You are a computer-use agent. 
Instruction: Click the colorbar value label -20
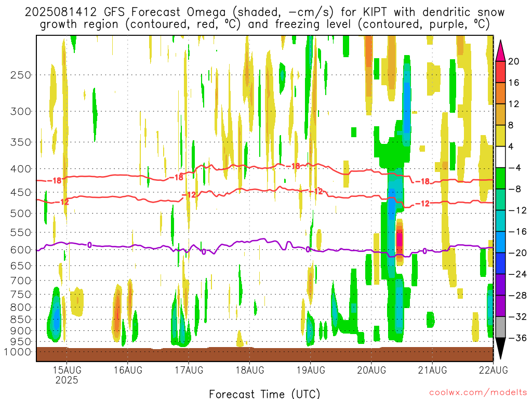click(x=517, y=253)
